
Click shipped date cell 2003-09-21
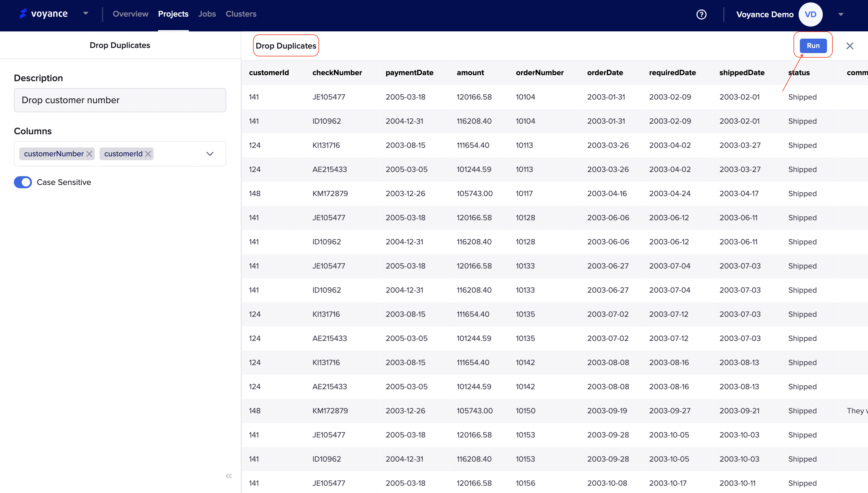(739, 411)
